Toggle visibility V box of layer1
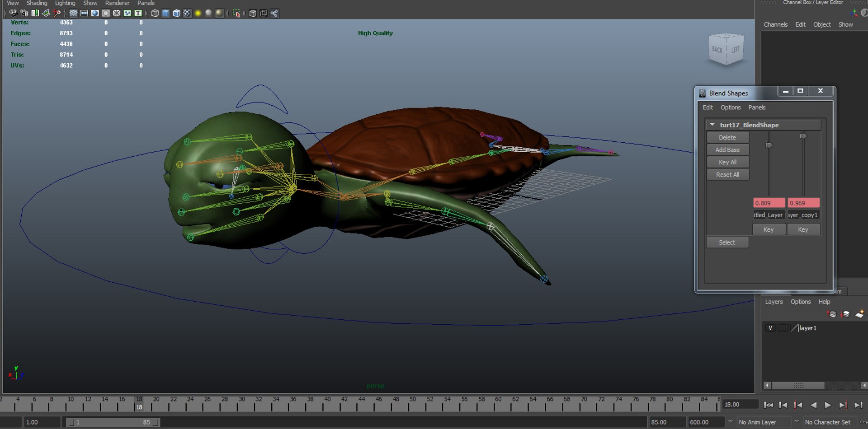Image resolution: width=868 pixels, height=429 pixels. coord(770,328)
